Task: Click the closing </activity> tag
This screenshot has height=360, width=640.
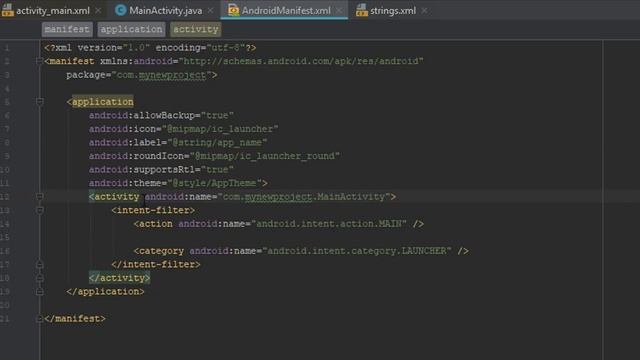Action: click(x=120, y=278)
